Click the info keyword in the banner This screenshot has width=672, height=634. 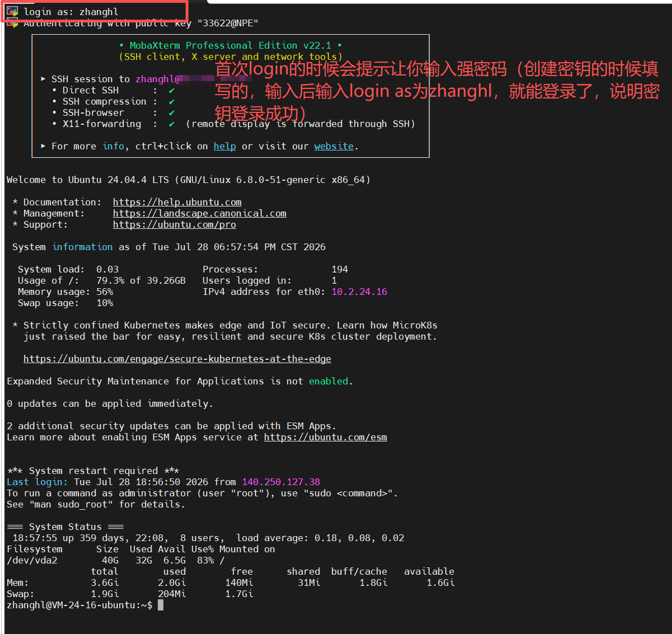click(114, 146)
